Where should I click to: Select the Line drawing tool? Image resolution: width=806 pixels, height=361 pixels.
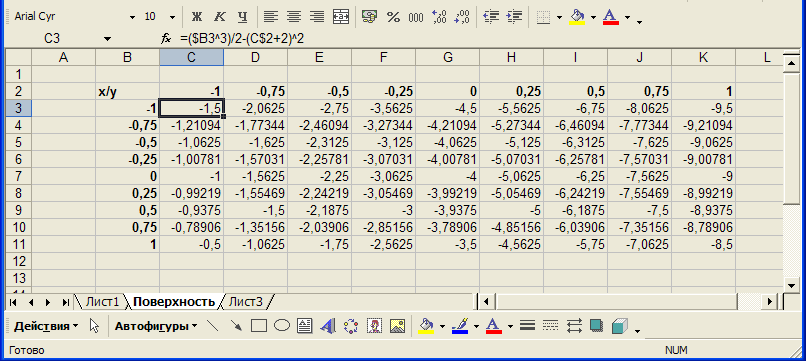click(212, 326)
